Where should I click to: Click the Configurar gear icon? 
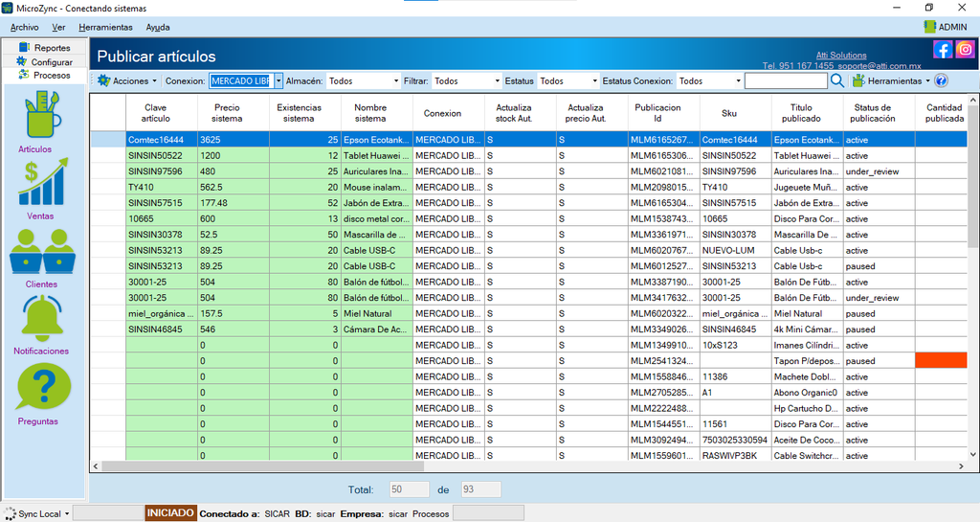(x=21, y=61)
